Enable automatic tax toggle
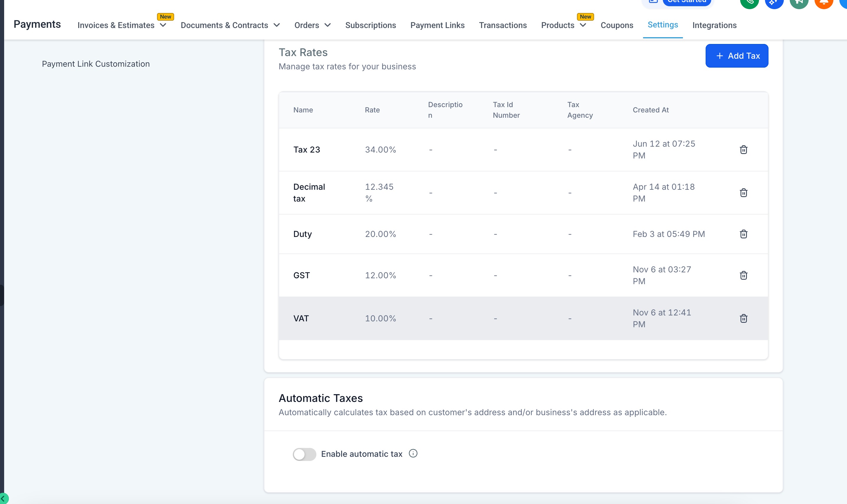The width and height of the screenshot is (847, 504). click(x=304, y=454)
